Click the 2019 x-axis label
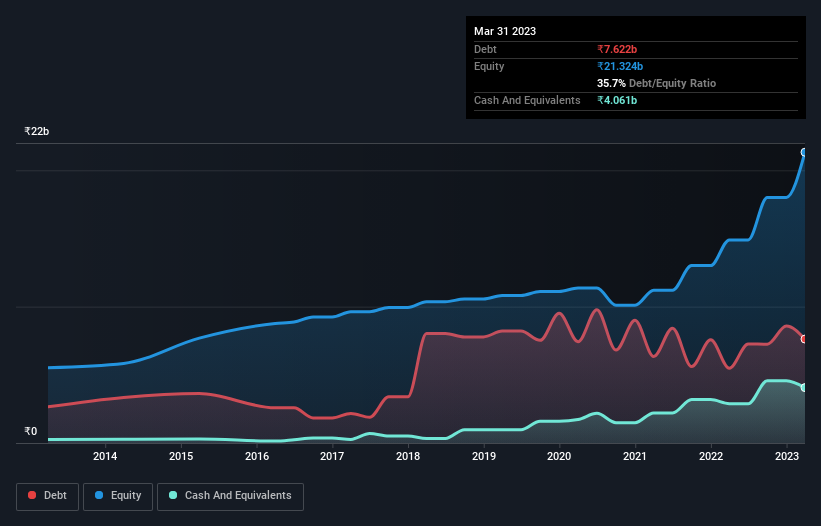 pyautogui.click(x=484, y=456)
